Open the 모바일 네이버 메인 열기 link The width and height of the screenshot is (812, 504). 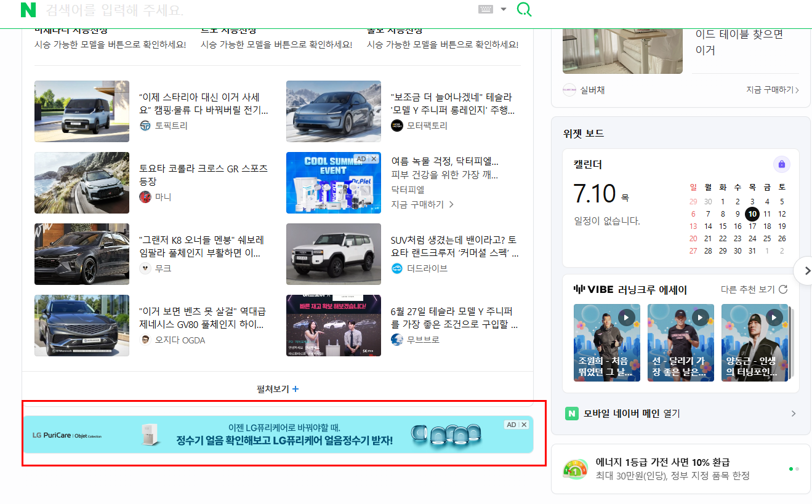coord(632,414)
